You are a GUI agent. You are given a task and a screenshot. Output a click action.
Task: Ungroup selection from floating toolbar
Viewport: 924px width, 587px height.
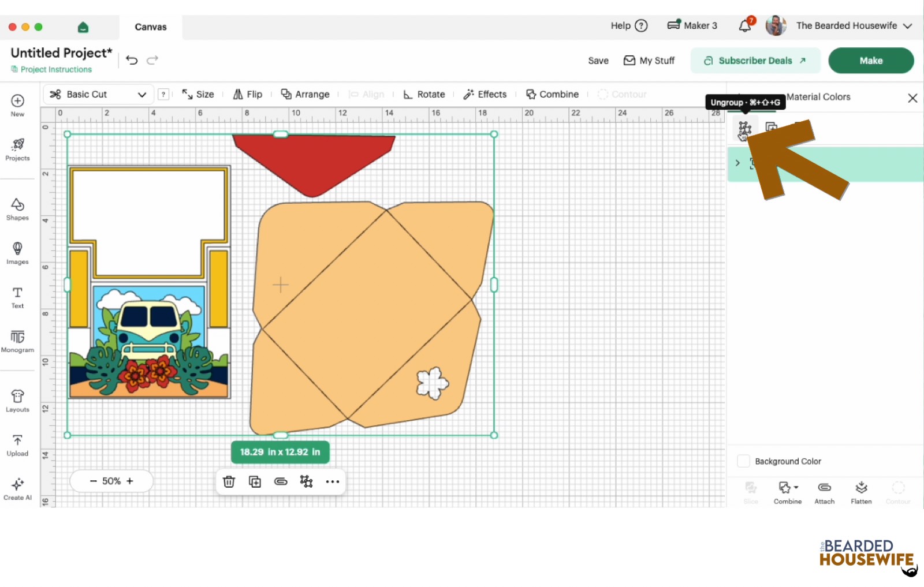[x=307, y=481]
